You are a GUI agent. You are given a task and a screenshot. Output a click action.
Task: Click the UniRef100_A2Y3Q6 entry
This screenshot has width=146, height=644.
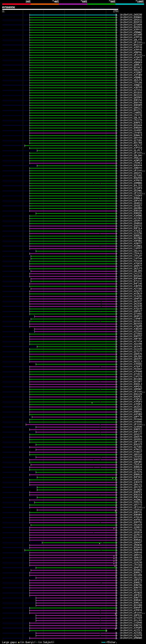131,289
